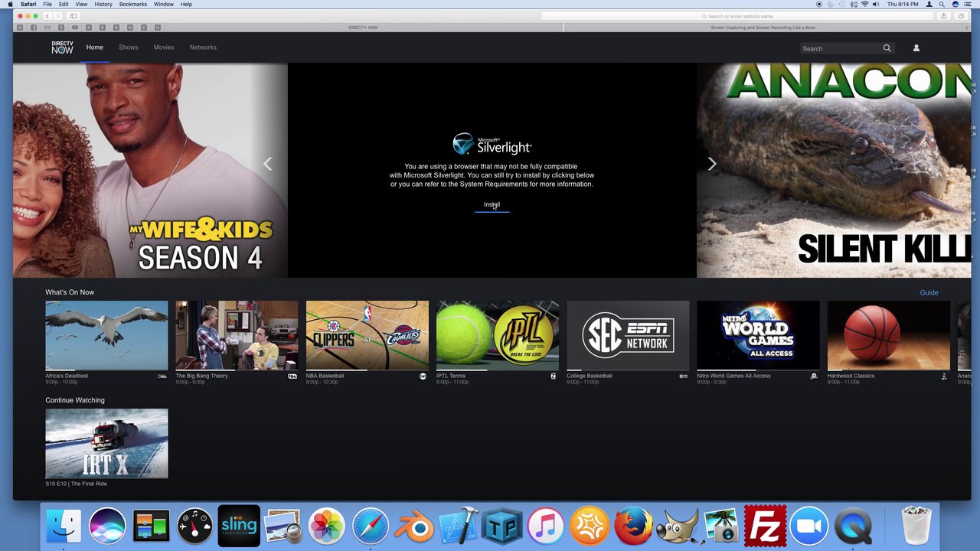980x551 pixels.
Task: Click the Safari Share button
Action: click(x=944, y=16)
